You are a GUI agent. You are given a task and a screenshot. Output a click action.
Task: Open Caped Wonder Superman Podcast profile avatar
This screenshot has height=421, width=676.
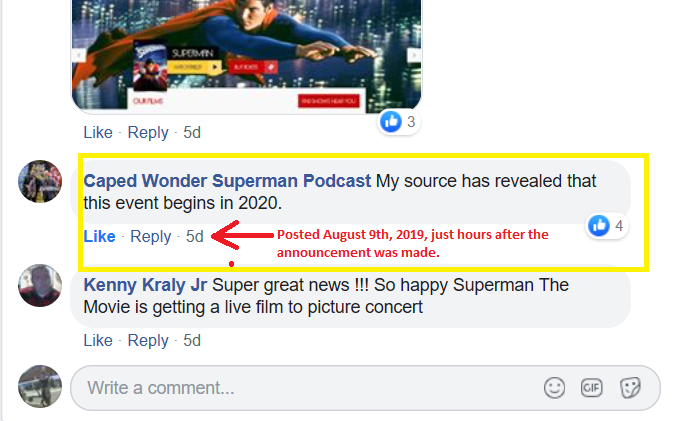coord(41,182)
